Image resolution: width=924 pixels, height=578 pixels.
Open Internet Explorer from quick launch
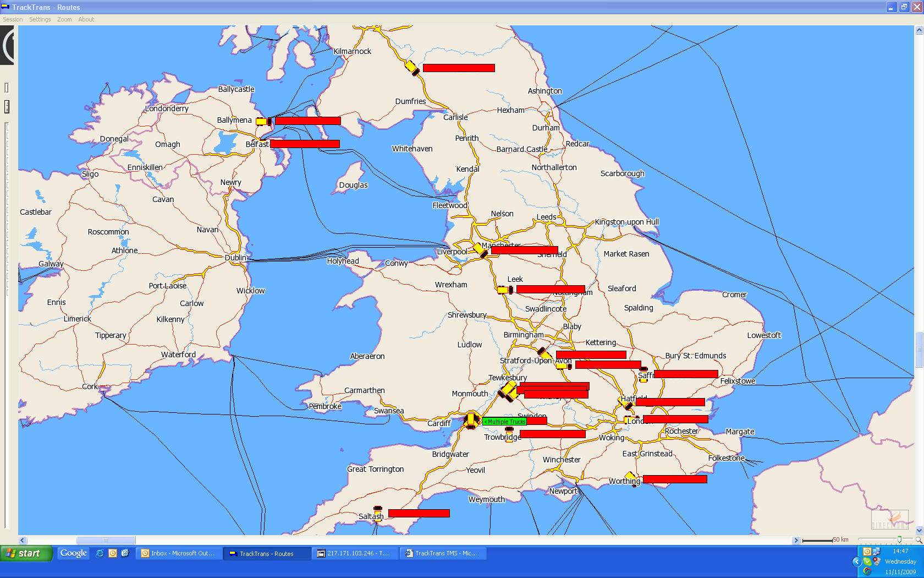(100, 553)
